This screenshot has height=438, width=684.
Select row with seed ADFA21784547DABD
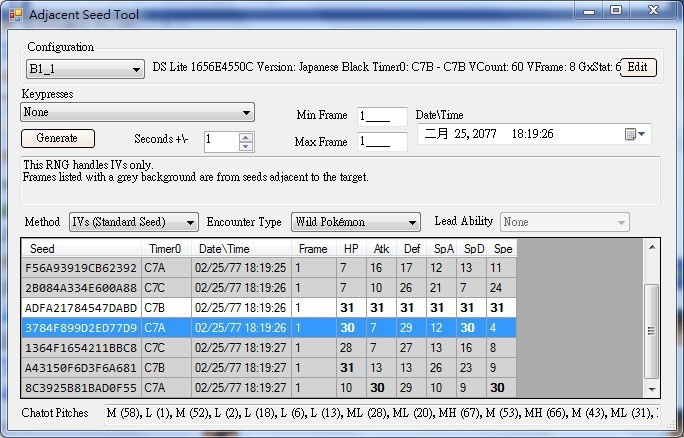pos(269,308)
